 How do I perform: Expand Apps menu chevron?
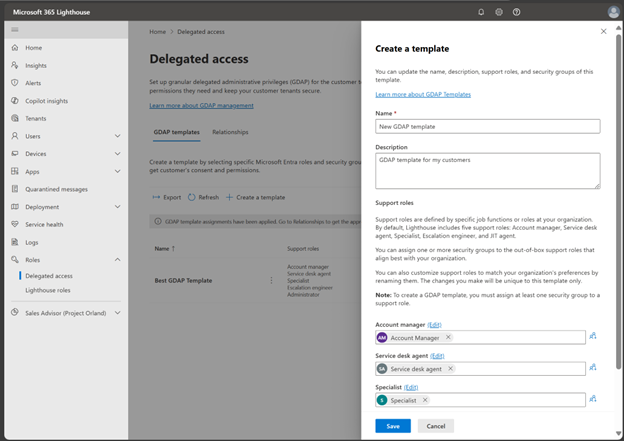click(x=117, y=171)
